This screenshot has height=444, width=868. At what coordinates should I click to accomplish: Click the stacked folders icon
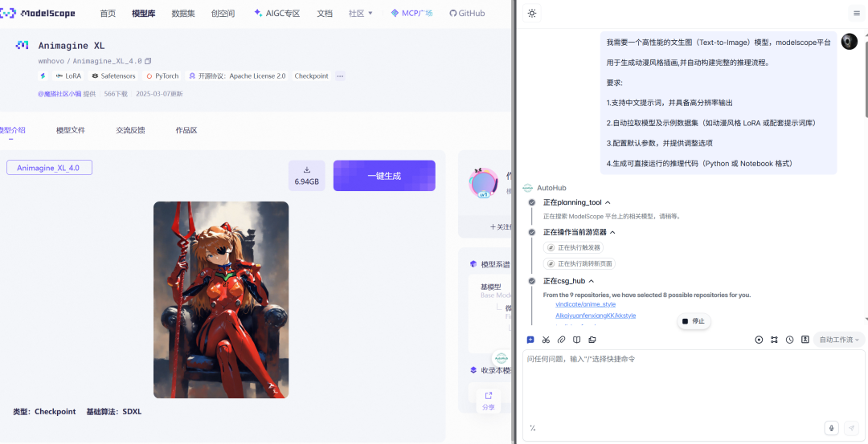point(592,340)
